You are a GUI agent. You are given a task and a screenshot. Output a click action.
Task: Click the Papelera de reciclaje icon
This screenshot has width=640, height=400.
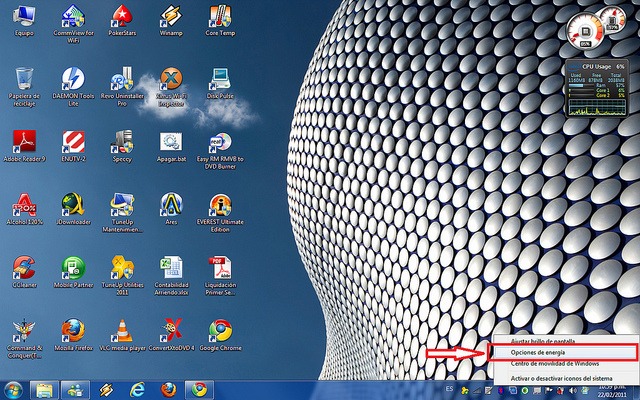pyautogui.click(x=23, y=80)
